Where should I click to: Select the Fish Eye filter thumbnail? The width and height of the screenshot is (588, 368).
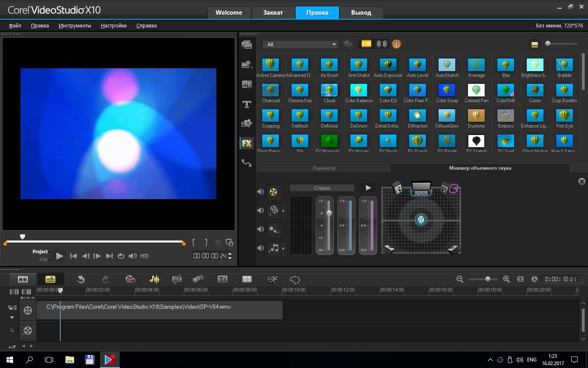point(564,116)
